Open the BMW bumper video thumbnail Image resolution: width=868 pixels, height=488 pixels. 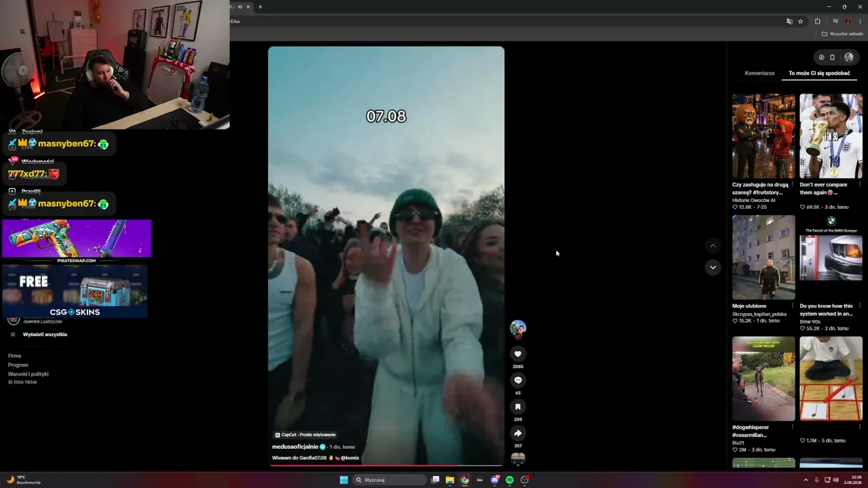click(831, 258)
